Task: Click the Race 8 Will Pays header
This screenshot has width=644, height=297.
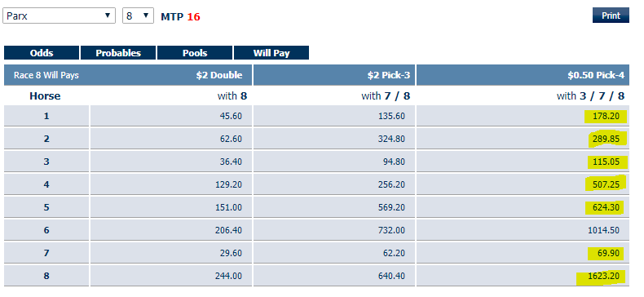Action: click(x=46, y=75)
